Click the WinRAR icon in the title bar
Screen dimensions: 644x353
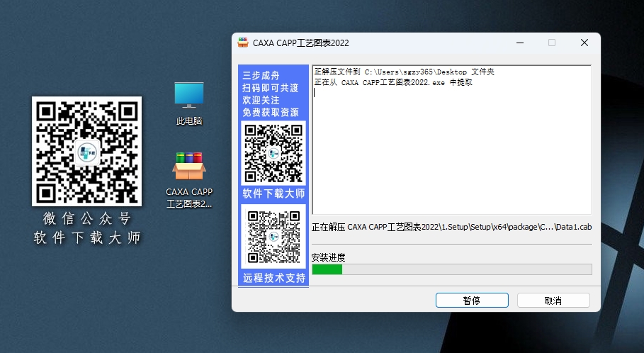click(243, 43)
